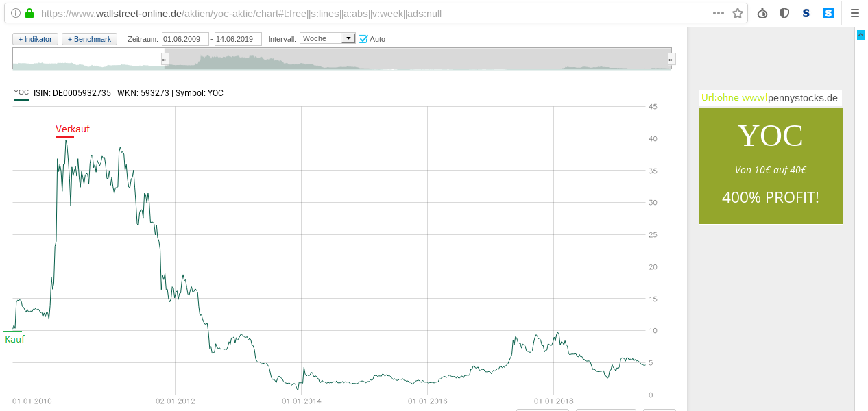
Task: Open the page actions three-dot menu
Action: tap(718, 13)
